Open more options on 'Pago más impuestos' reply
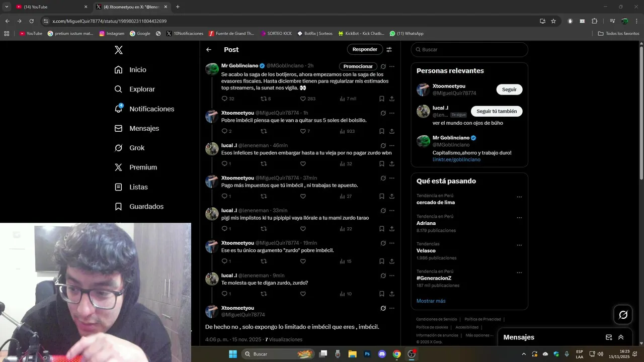 click(x=392, y=178)
